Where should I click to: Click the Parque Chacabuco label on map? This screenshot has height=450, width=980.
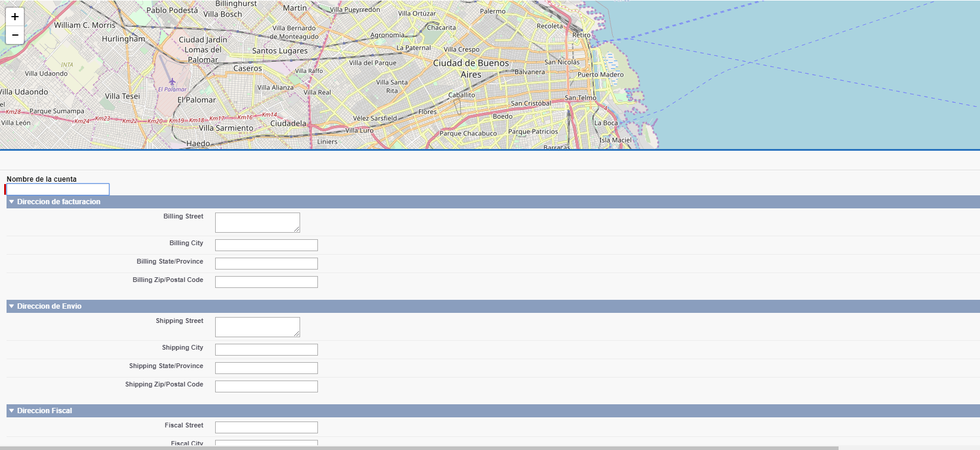tap(468, 134)
